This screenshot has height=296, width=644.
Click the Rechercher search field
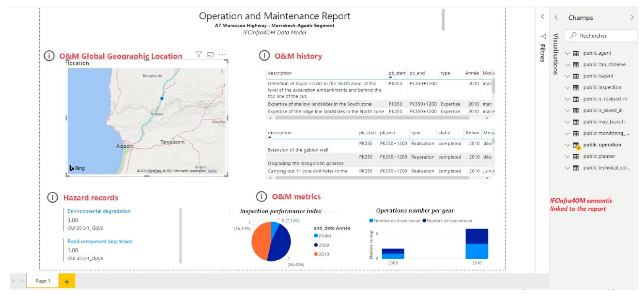pos(601,36)
